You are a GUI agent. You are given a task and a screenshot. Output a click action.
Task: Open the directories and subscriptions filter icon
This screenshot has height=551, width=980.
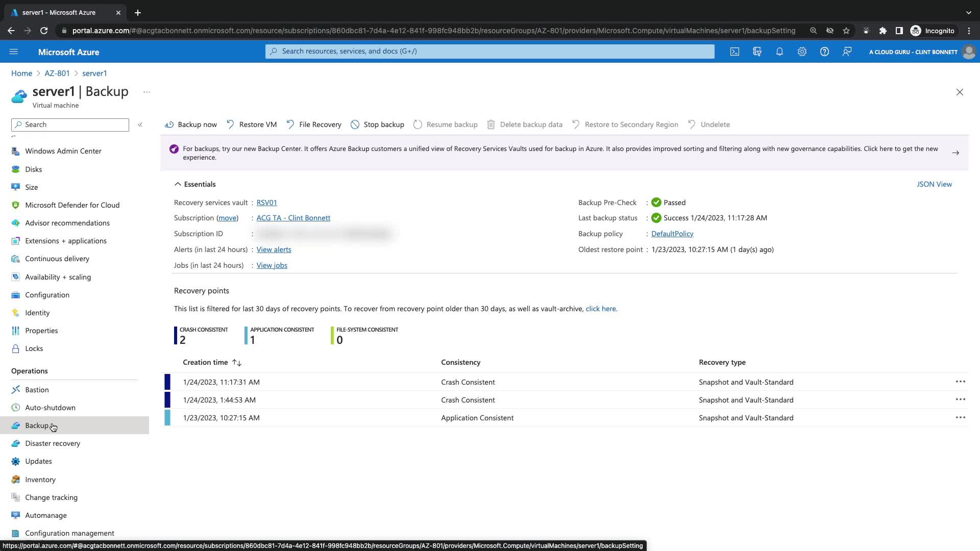(x=757, y=52)
